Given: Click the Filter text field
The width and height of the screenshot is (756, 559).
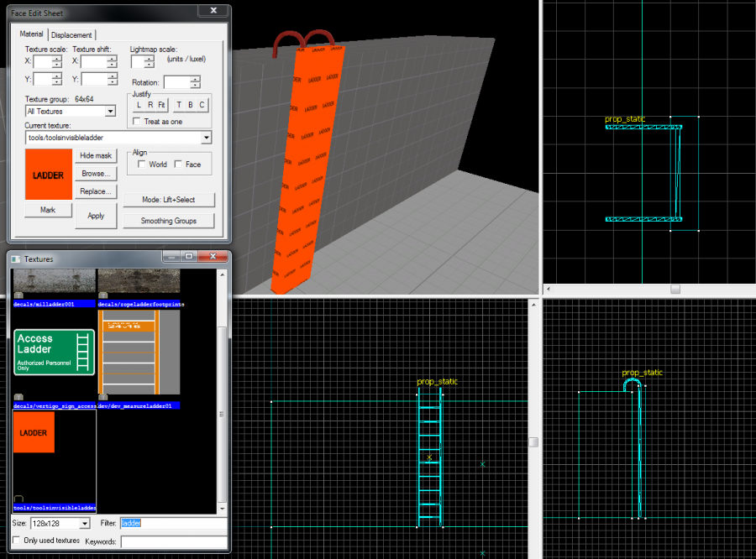Looking at the screenshot, I should click(172, 523).
